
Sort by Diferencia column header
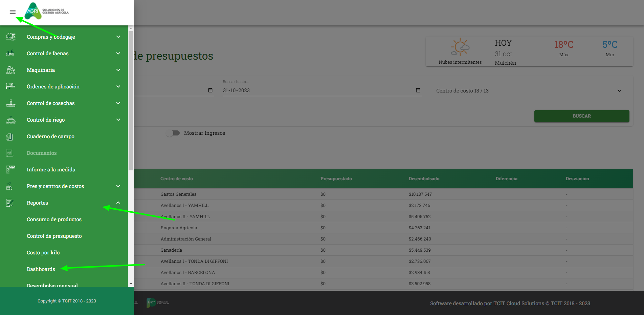pos(507,178)
